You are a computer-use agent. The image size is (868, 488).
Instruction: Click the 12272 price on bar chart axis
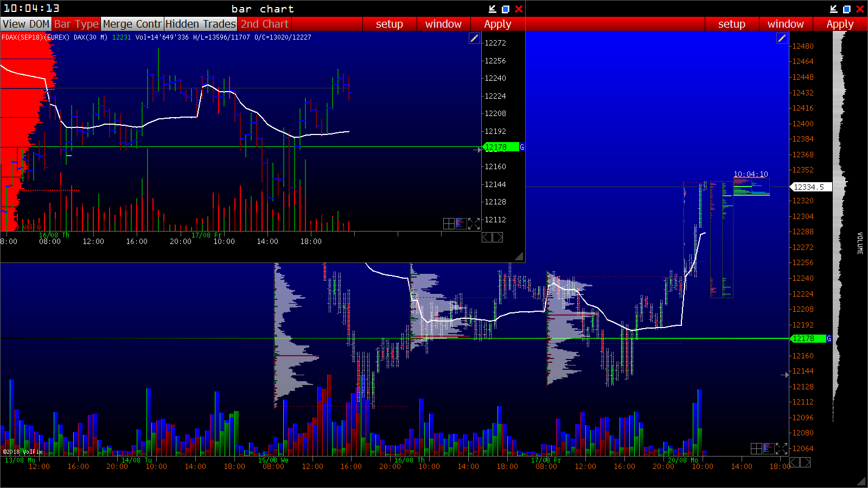(495, 43)
